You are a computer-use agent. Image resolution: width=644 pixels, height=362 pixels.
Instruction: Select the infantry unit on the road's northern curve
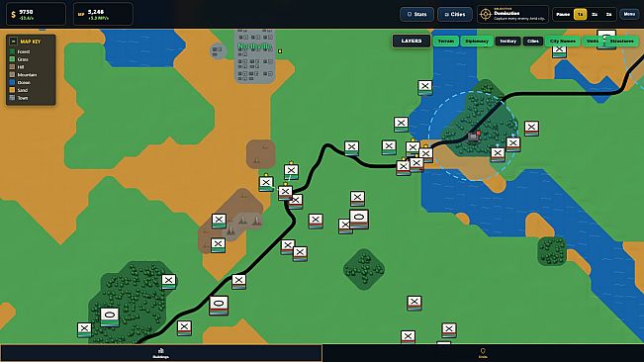(351, 148)
